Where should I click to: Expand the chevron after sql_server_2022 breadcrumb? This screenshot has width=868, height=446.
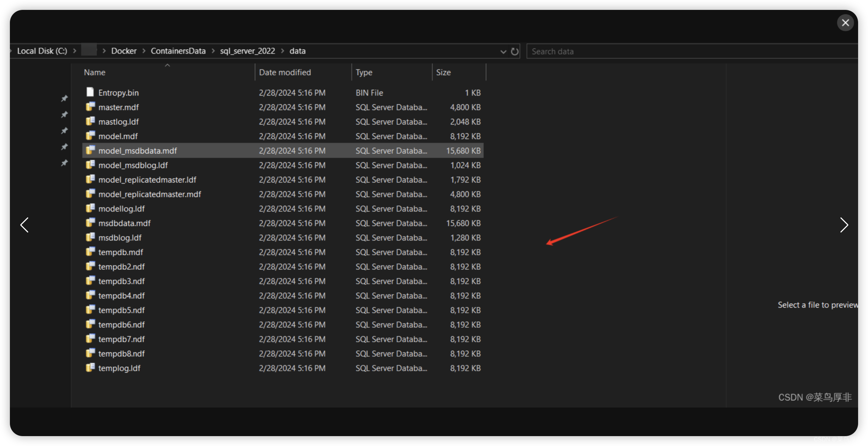click(x=283, y=51)
